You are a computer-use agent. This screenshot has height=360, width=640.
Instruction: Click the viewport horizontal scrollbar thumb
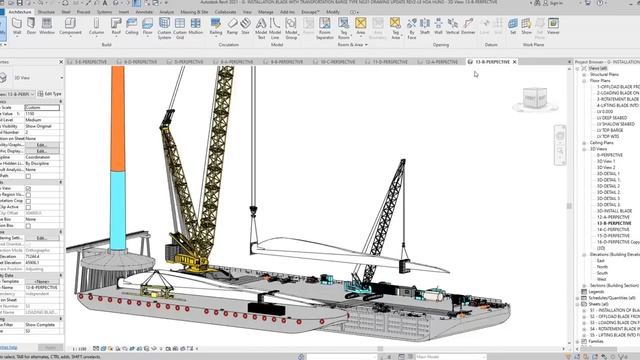coord(380,349)
